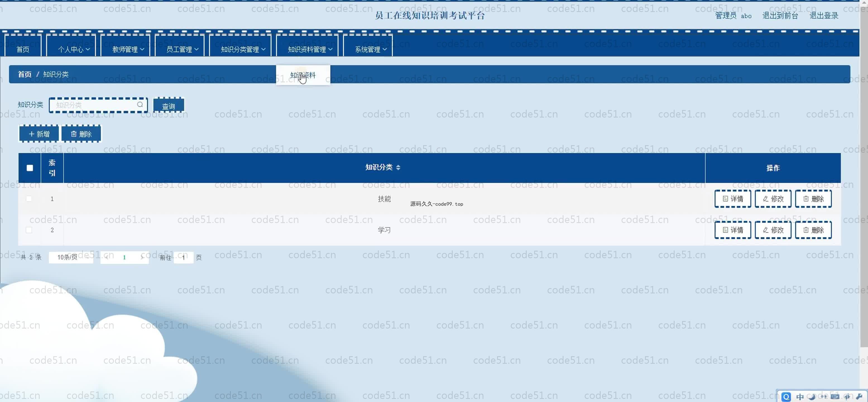Viewport: 868px width, 402px height.
Task: Click 修改 for the 技能 row
Action: (x=773, y=199)
